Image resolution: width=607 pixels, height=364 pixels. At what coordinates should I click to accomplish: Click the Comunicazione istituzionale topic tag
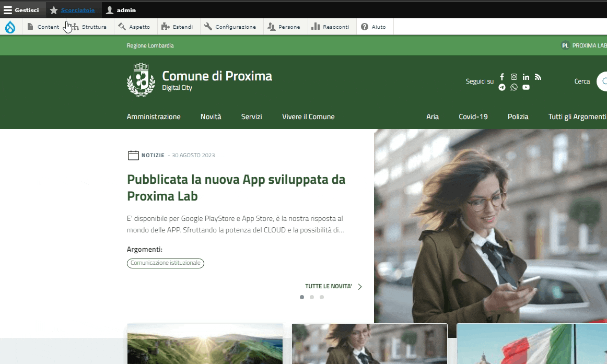165,263
